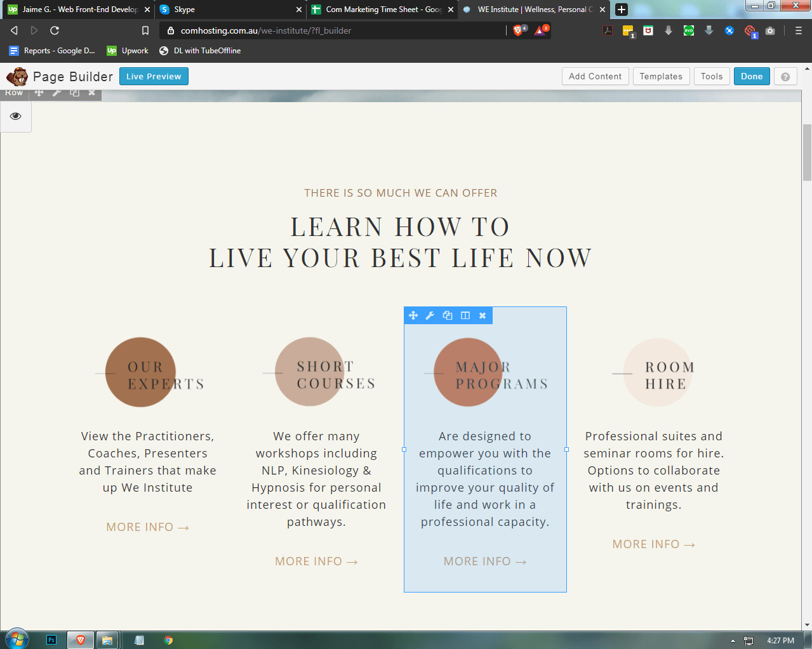The width and height of the screenshot is (812, 649).
Task: Duplicate the selected Major Programs column
Action: [448, 315]
